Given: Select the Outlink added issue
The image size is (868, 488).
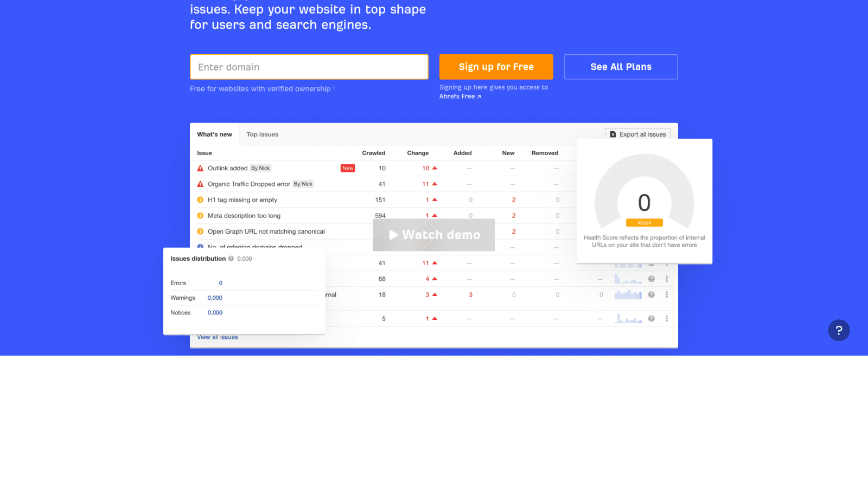Looking at the screenshot, I should pyautogui.click(x=227, y=168).
